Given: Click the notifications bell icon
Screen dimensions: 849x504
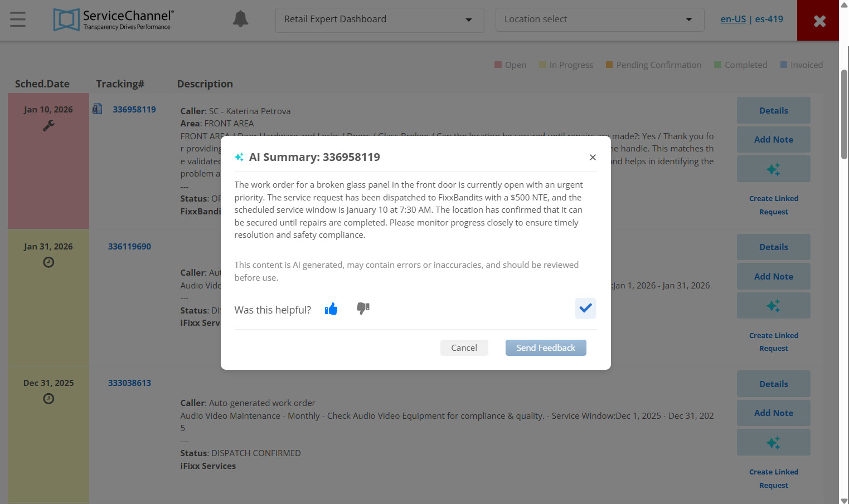Looking at the screenshot, I should coord(240,19).
